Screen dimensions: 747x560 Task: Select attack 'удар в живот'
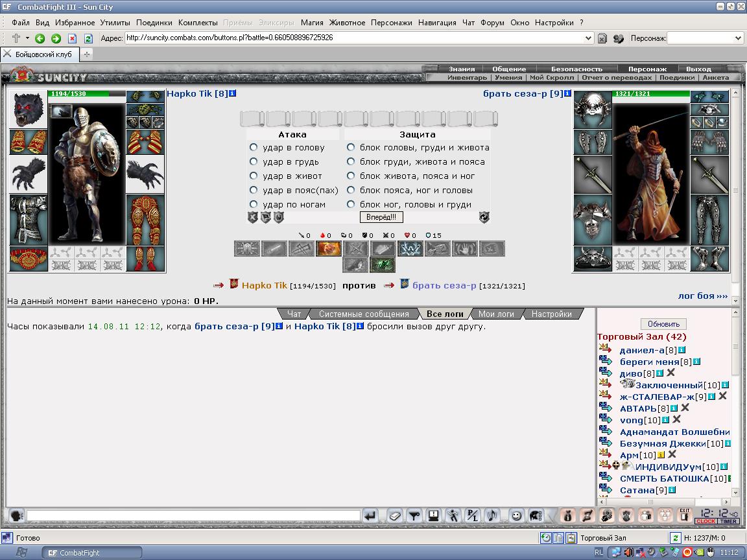(x=254, y=176)
